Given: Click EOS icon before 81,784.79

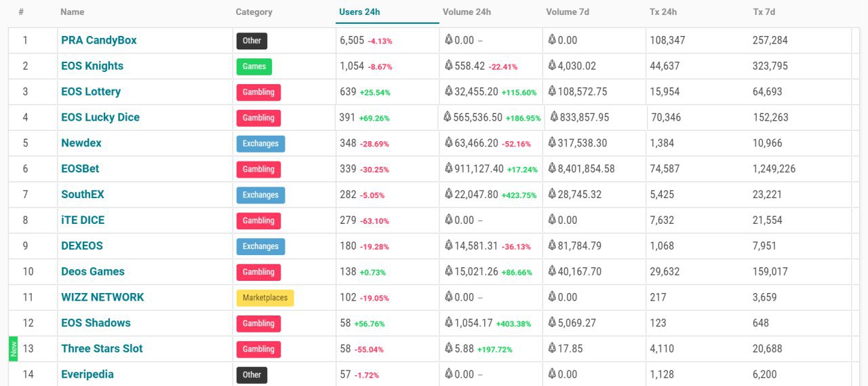Looking at the screenshot, I should [552, 246].
